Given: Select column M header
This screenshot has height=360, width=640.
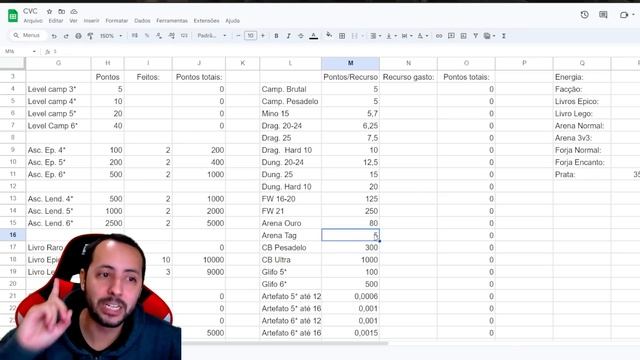Looking at the screenshot, I should pyautogui.click(x=351, y=63).
